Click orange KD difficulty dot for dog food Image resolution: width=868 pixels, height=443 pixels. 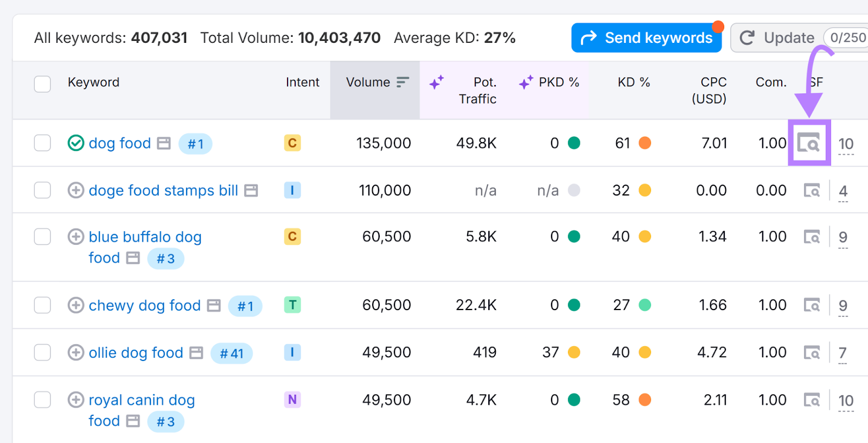coord(644,143)
